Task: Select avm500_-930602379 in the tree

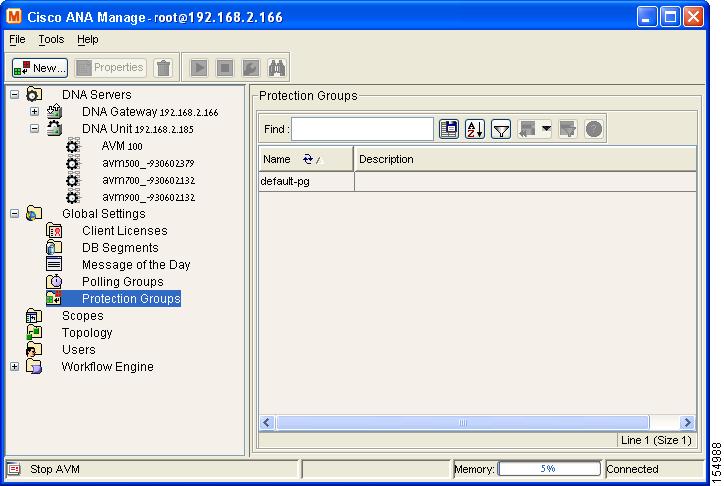Action: 148,163
